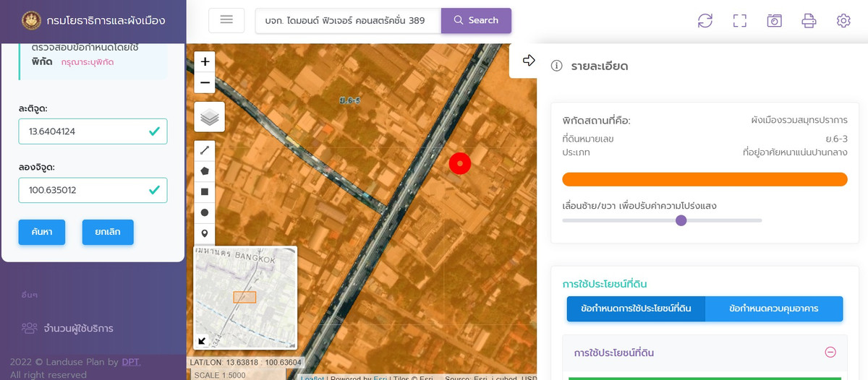Image resolution: width=868 pixels, height=380 pixels.
Task: Click the refresh icon in top bar
Action: [x=705, y=21]
